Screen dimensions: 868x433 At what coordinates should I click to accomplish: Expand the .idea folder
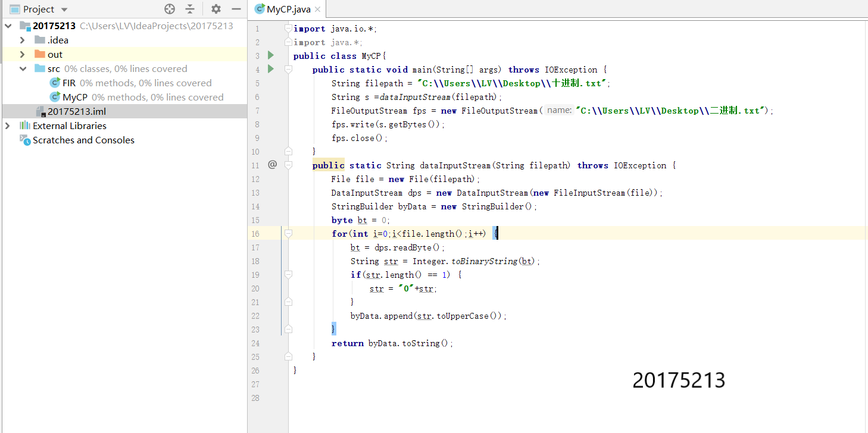point(22,40)
